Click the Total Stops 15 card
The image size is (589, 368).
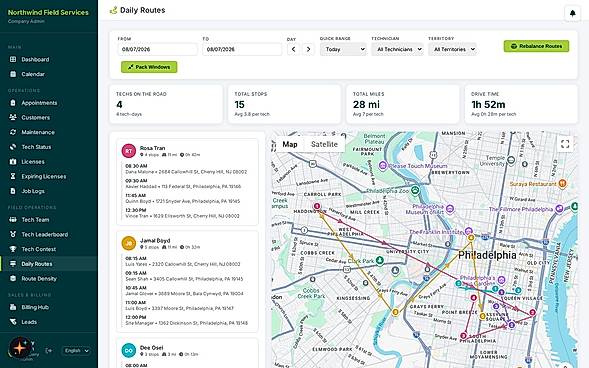click(x=284, y=104)
